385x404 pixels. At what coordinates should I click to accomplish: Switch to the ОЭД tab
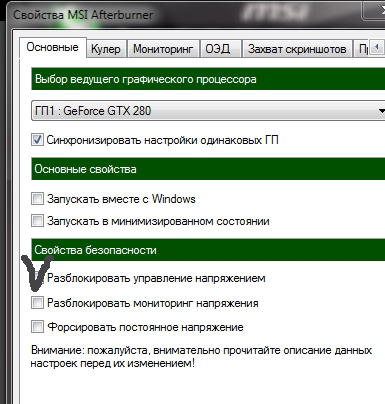(220, 49)
